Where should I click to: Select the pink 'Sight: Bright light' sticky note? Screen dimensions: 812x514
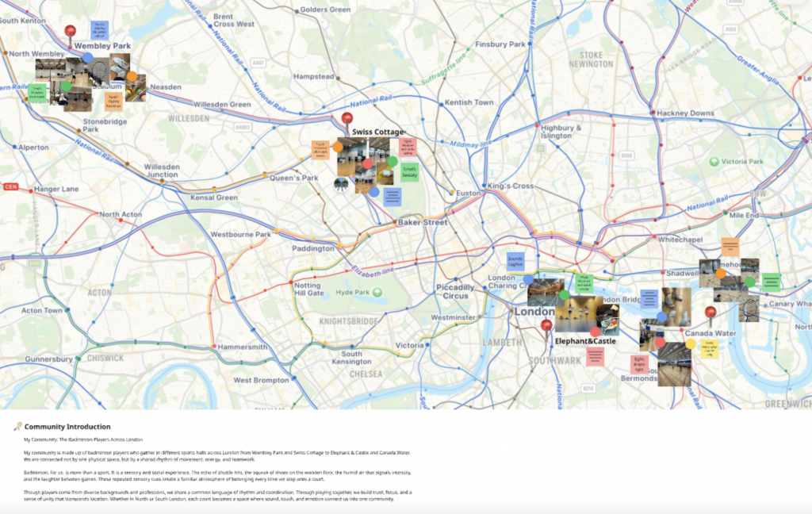coord(639,364)
